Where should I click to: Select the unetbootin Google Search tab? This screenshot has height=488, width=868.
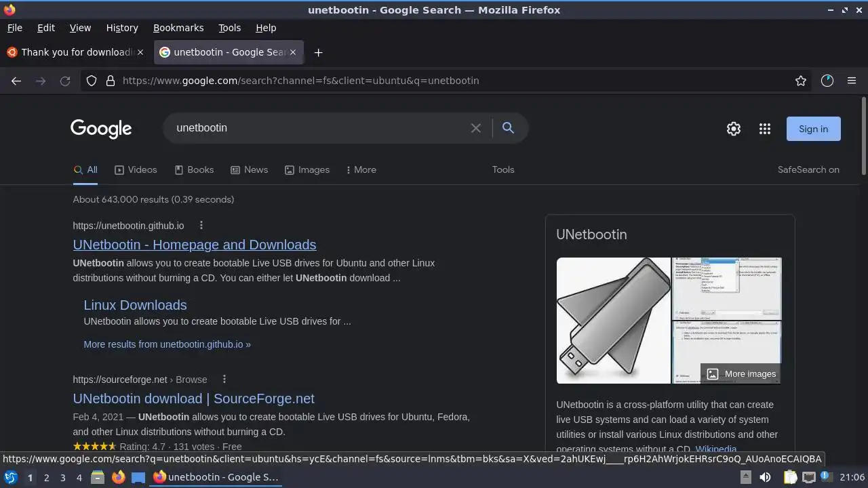[229, 52]
